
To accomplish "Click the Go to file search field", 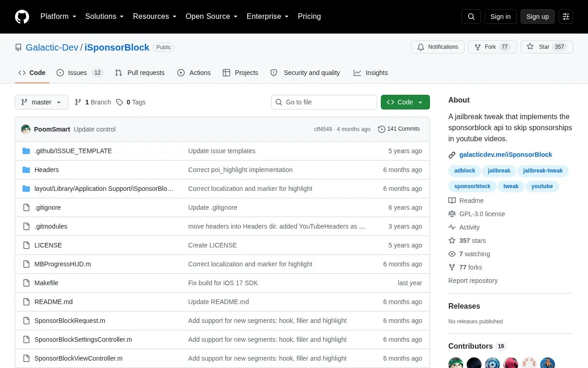I will (324, 102).
